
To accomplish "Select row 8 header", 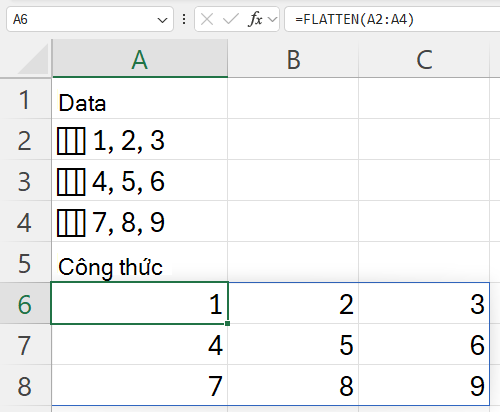I will [x=25, y=385].
